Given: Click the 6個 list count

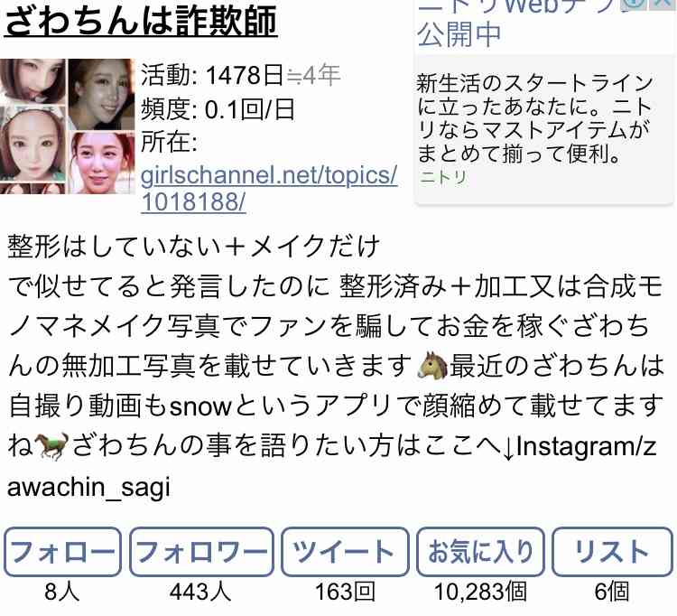Looking at the screenshot, I should 611,592.
